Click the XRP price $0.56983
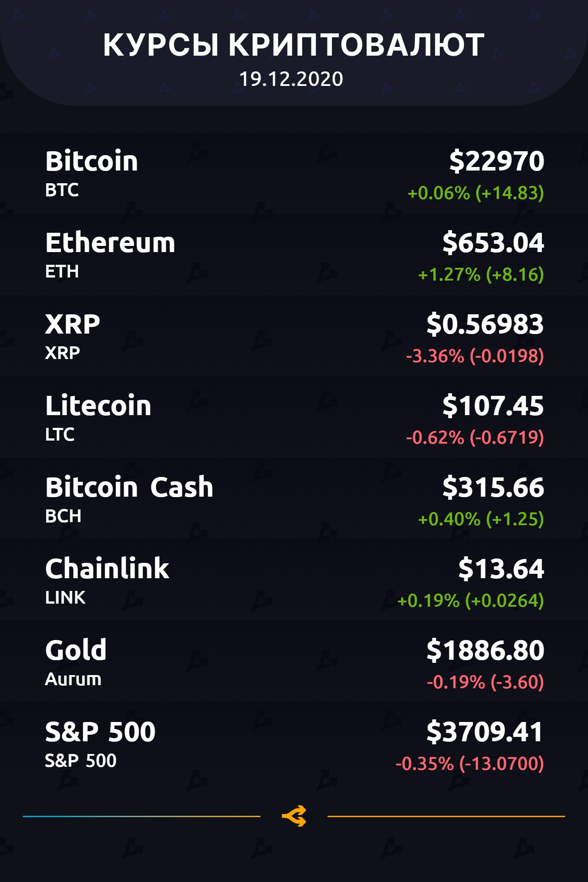 [485, 324]
